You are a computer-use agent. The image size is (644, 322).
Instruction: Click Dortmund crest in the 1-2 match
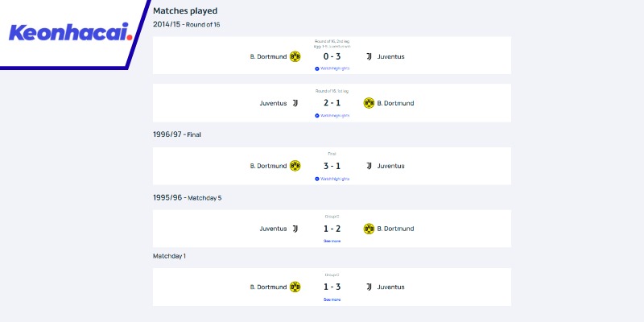pos(369,229)
